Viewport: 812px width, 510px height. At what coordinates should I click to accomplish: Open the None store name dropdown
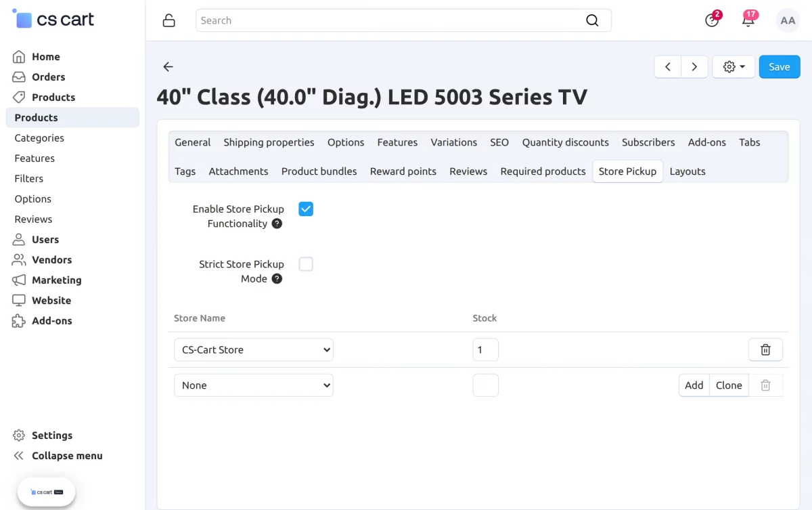click(254, 385)
